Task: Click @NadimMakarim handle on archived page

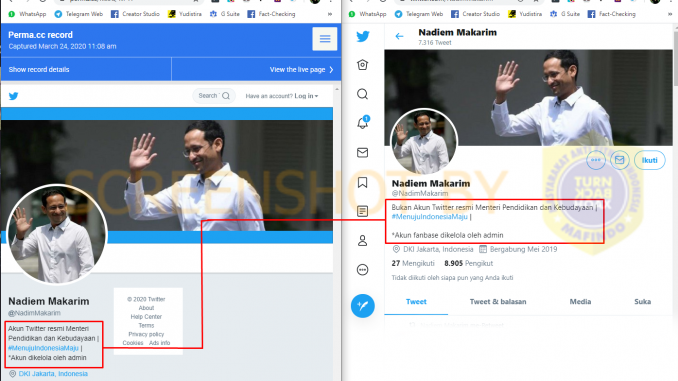Action: coord(35,313)
